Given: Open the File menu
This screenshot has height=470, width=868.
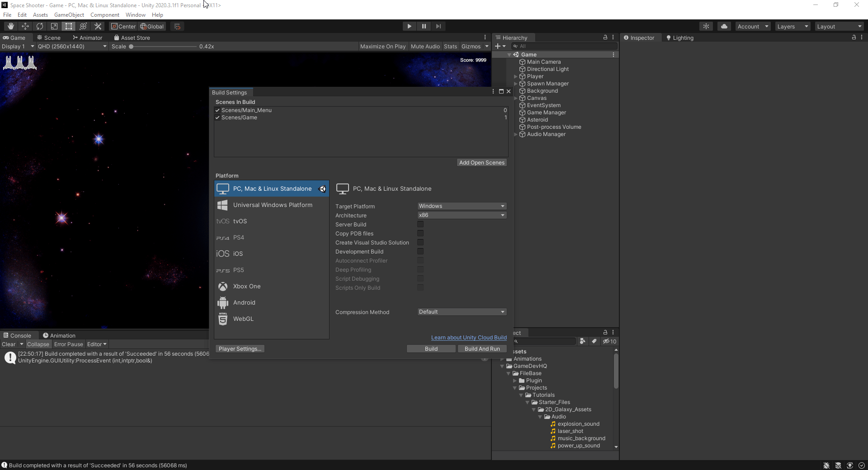Looking at the screenshot, I should click(7, 15).
